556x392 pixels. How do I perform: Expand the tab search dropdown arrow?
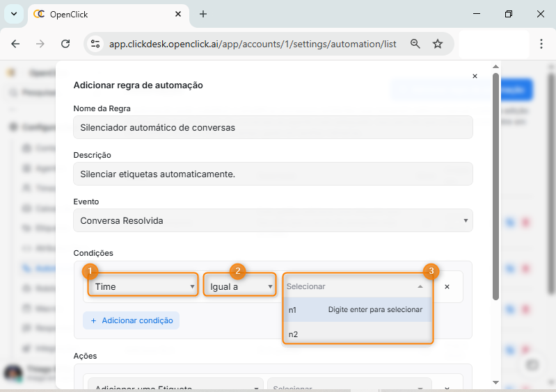pyautogui.click(x=14, y=14)
